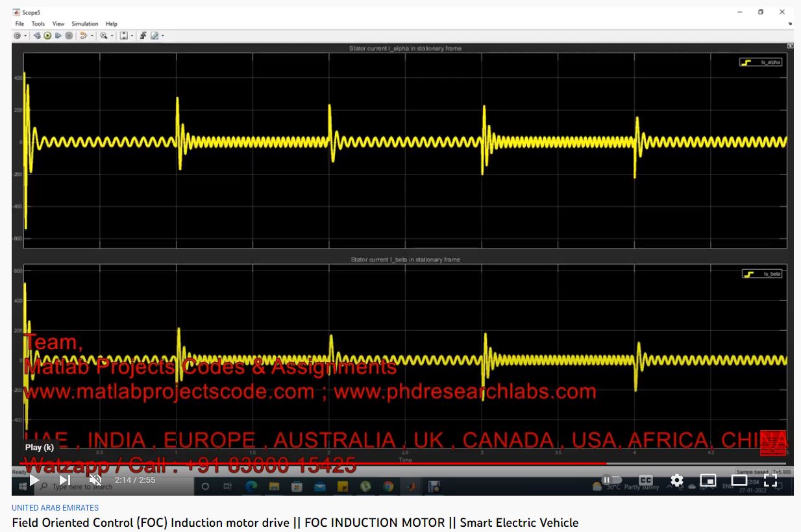The width and height of the screenshot is (801, 532).
Task: Expand the dropdown arrow beside configuration gear
Action: 25,36
